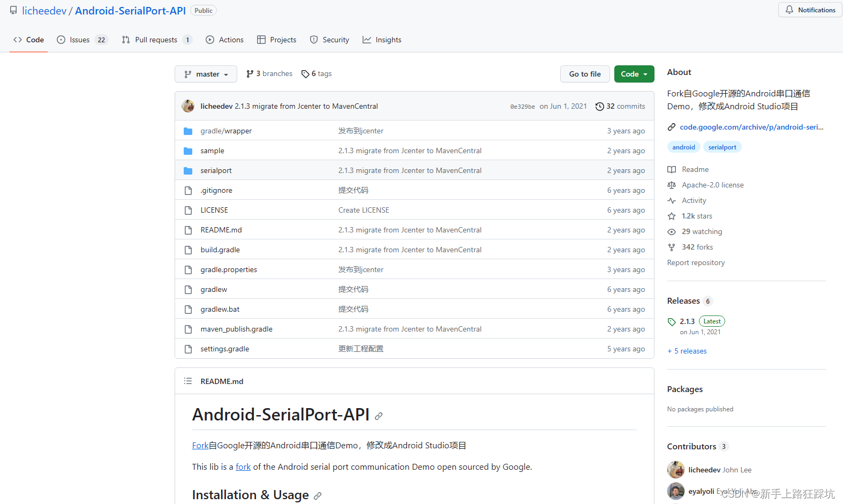This screenshot has width=843, height=504.
Task: Click the Go to file button
Action: [x=585, y=74]
